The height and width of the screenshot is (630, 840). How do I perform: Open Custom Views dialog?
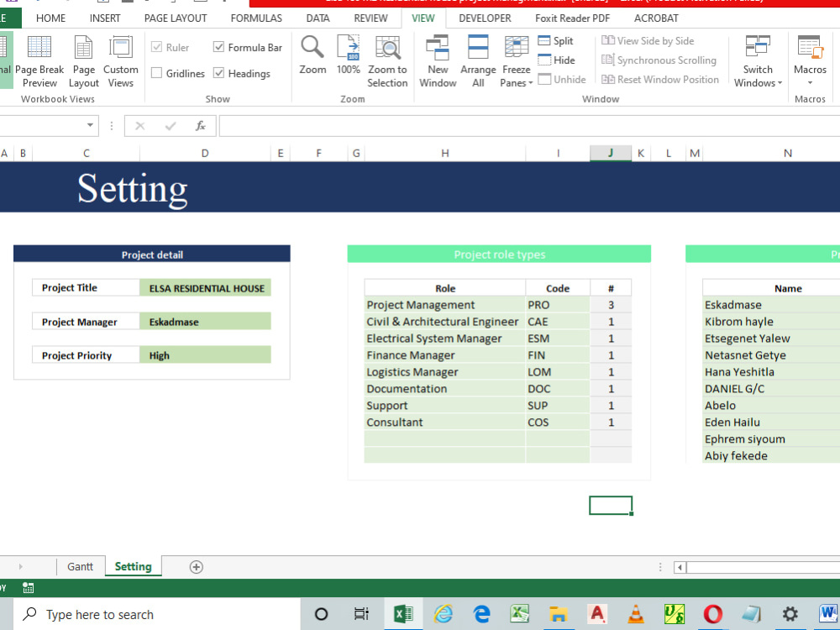coord(120,61)
